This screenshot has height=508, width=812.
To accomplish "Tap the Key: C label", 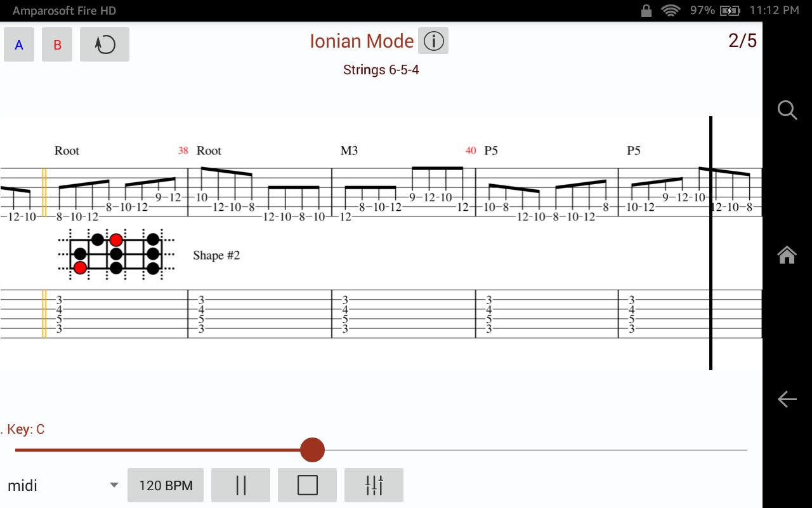I will click(x=25, y=429).
